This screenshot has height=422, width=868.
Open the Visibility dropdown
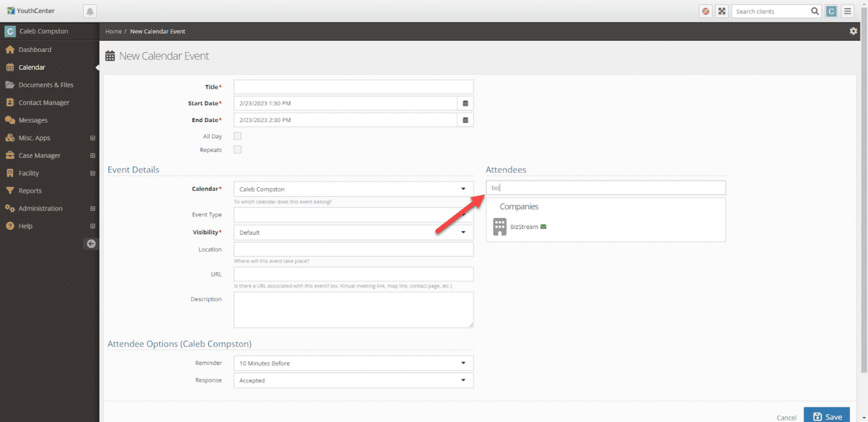click(x=353, y=233)
